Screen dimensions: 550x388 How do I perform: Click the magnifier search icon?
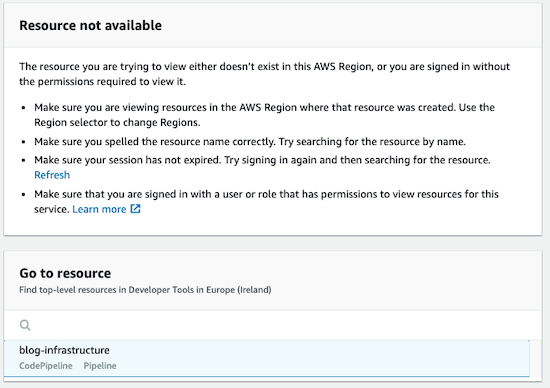click(25, 325)
